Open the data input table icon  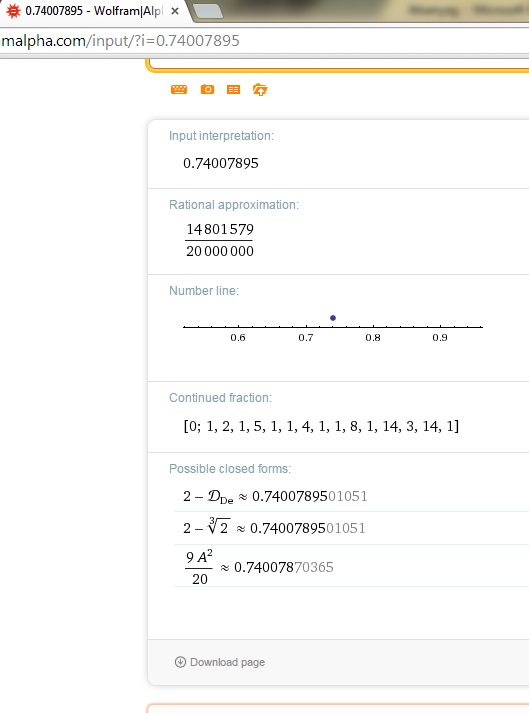pyautogui.click(x=233, y=90)
